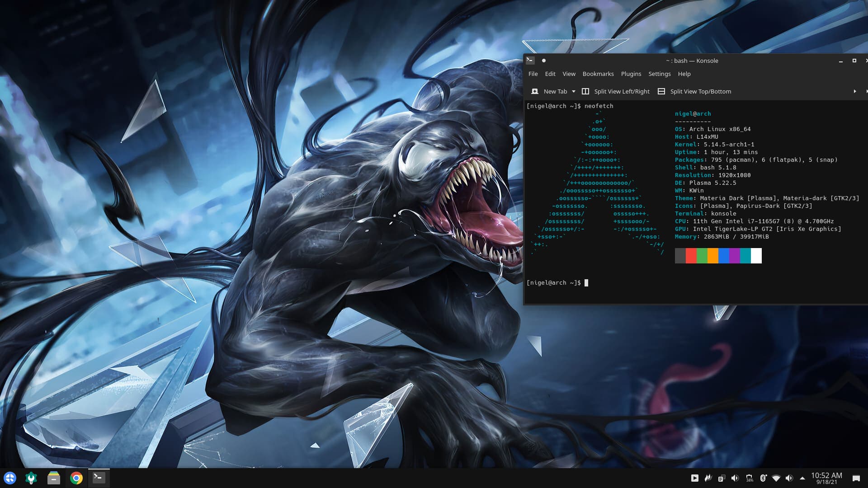The width and height of the screenshot is (868, 488).
Task: Open the Wi-Fi networks tray icon
Action: 776,478
